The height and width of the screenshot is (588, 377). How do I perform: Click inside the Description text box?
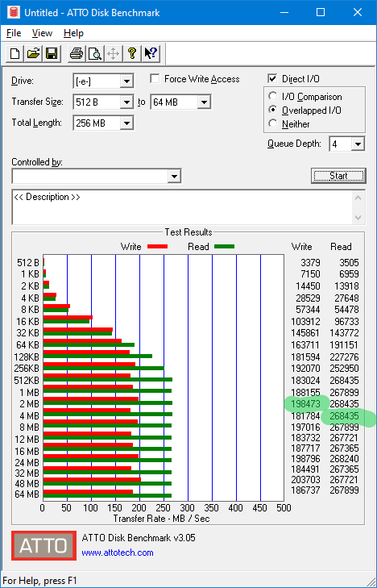point(182,207)
